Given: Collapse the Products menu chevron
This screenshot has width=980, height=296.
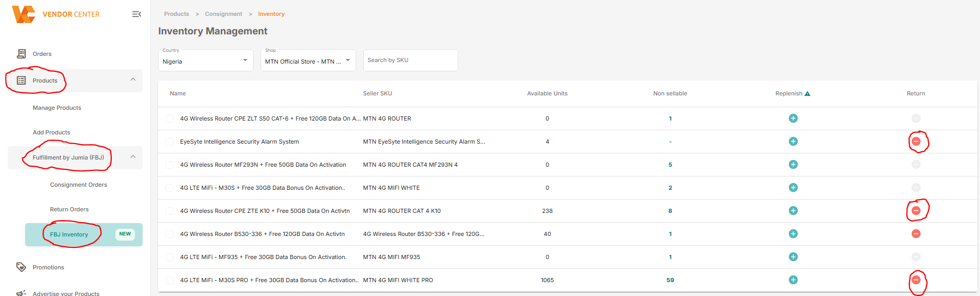Looking at the screenshot, I should pos(133,80).
